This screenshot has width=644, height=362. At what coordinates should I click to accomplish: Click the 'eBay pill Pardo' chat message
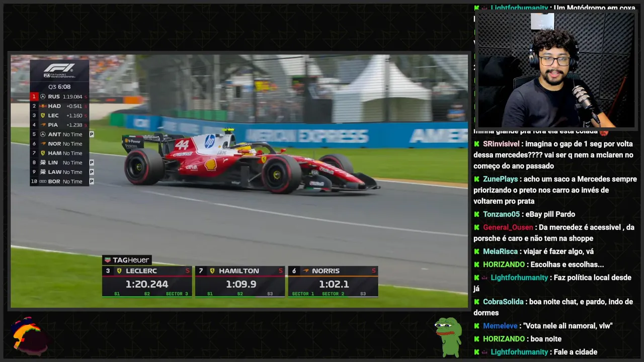tap(549, 214)
